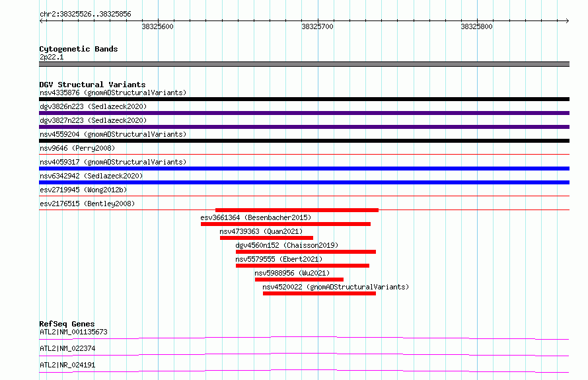Open gene ATL2|NR_024191 label

pyautogui.click(x=67, y=365)
